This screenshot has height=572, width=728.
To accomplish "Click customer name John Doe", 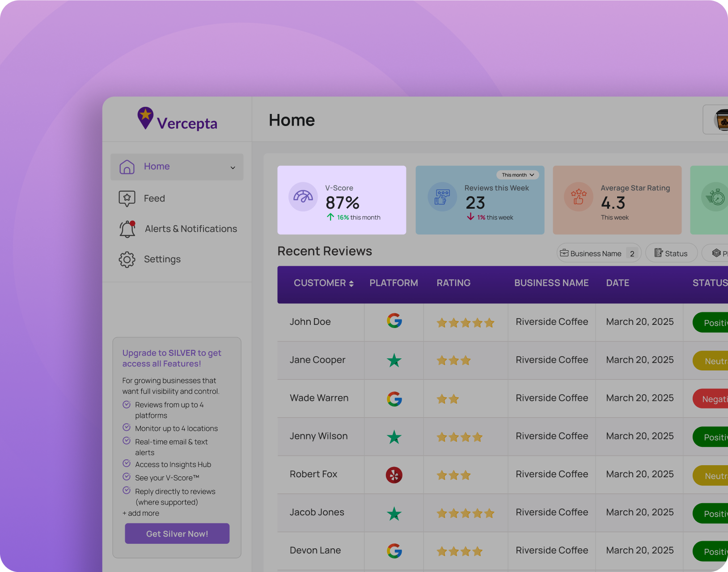I will pos(310,322).
